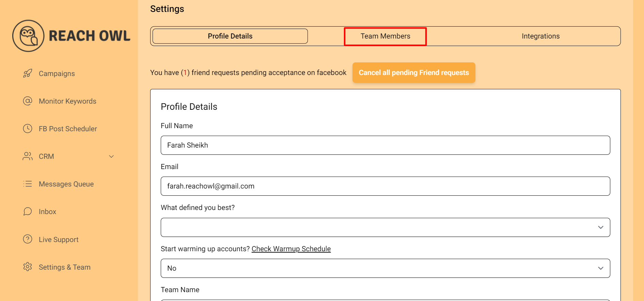Click the Team Name label
This screenshot has height=301, width=644.
click(180, 290)
